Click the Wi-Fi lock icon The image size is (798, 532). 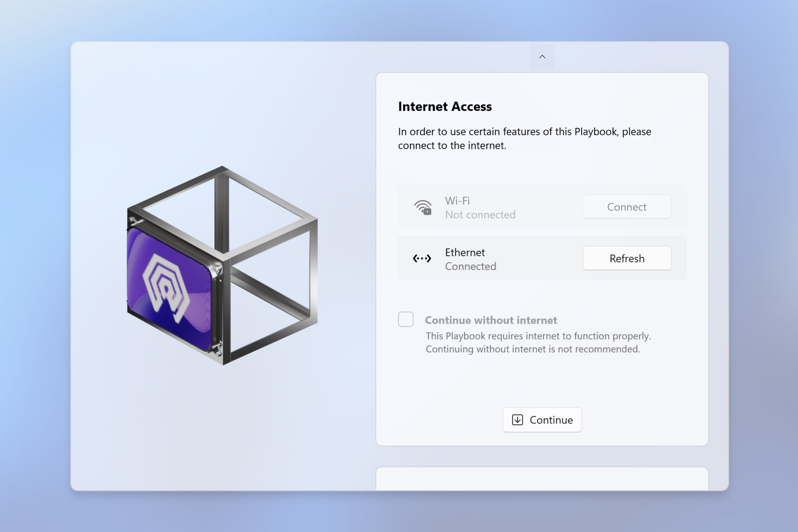click(423, 207)
